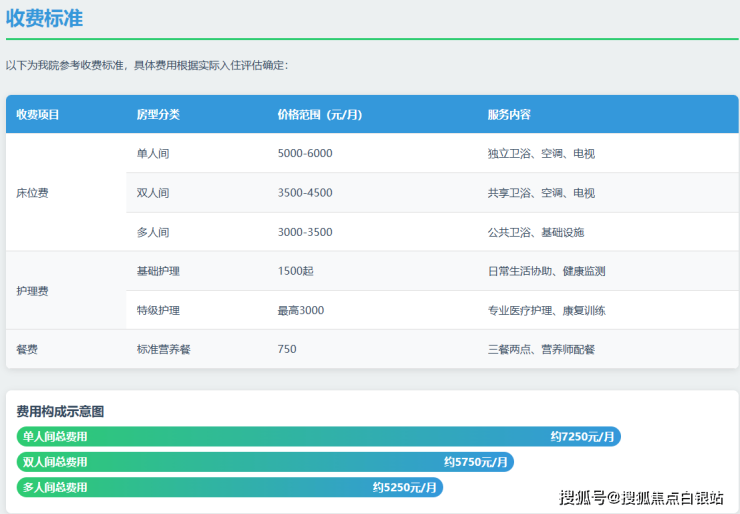Click the 标准营养餐 cell
This screenshot has height=514, width=740.
pos(164,350)
